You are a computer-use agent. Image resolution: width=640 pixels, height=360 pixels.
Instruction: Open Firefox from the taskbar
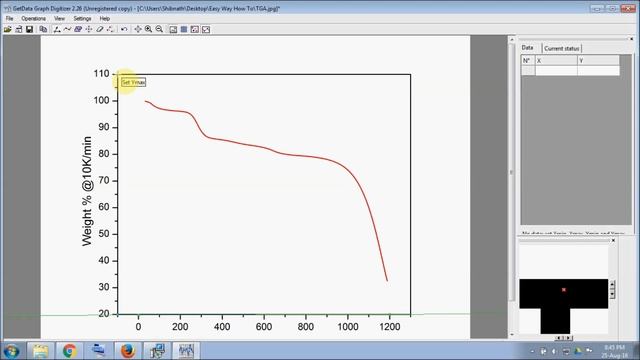coord(127,351)
